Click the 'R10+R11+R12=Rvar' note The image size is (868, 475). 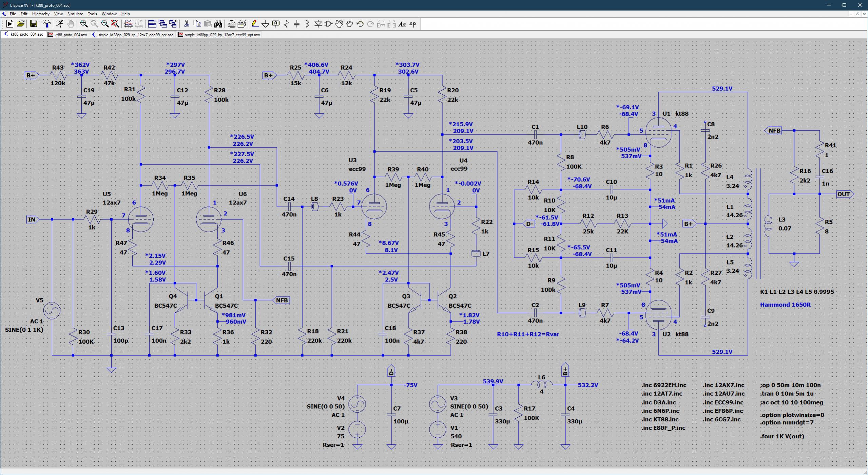(528, 334)
